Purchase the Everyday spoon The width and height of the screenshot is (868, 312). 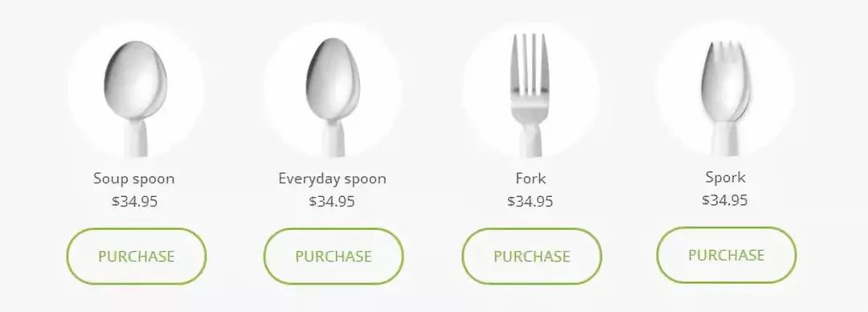334,256
